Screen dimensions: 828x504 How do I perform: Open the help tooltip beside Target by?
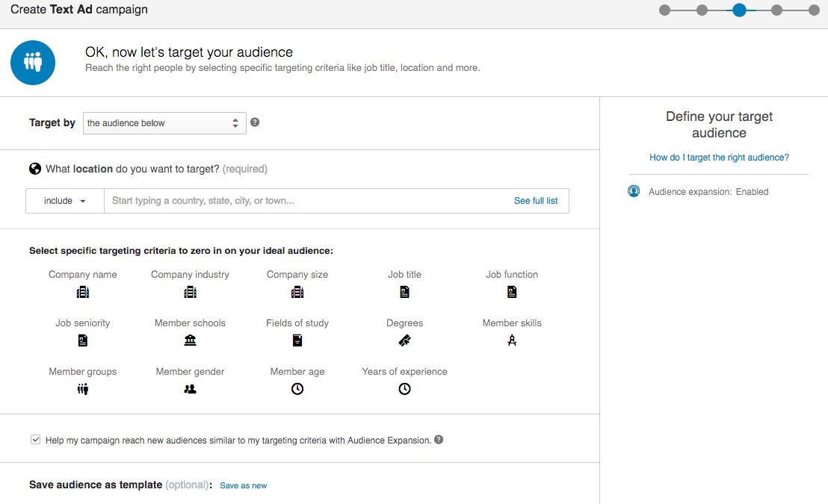(255, 121)
